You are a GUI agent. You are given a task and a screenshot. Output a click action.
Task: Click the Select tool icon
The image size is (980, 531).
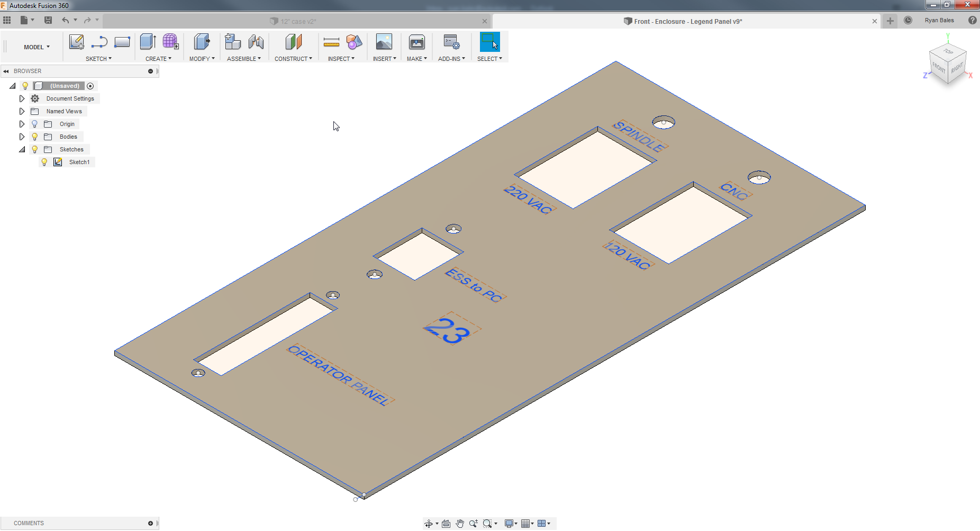click(489, 42)
